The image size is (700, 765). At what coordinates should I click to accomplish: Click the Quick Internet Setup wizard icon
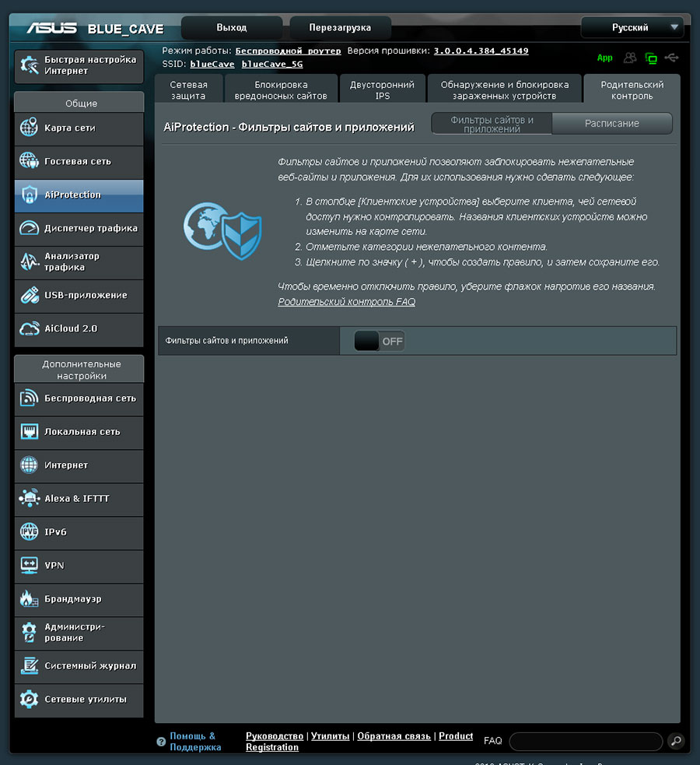tap(30, 65)
